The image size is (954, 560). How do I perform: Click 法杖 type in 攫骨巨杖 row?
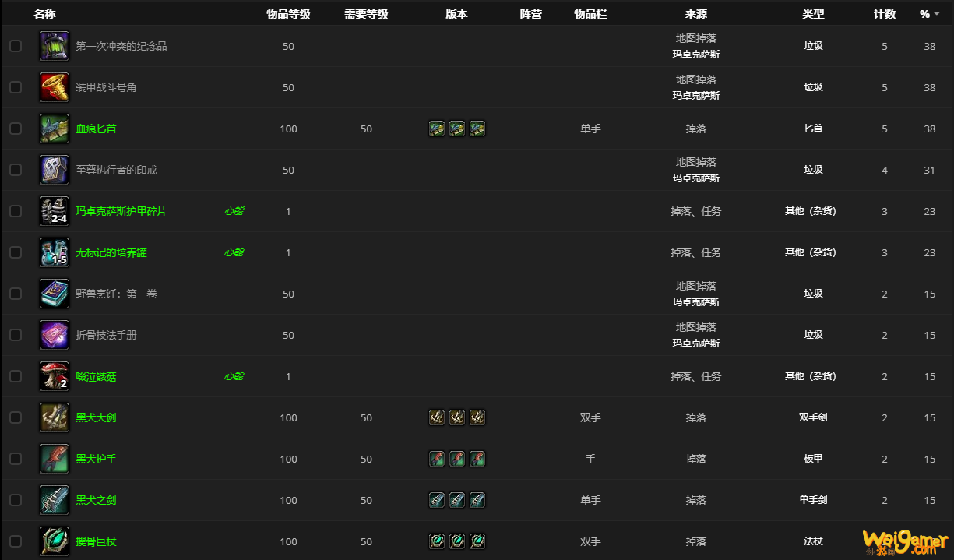(x=813, y=541)
